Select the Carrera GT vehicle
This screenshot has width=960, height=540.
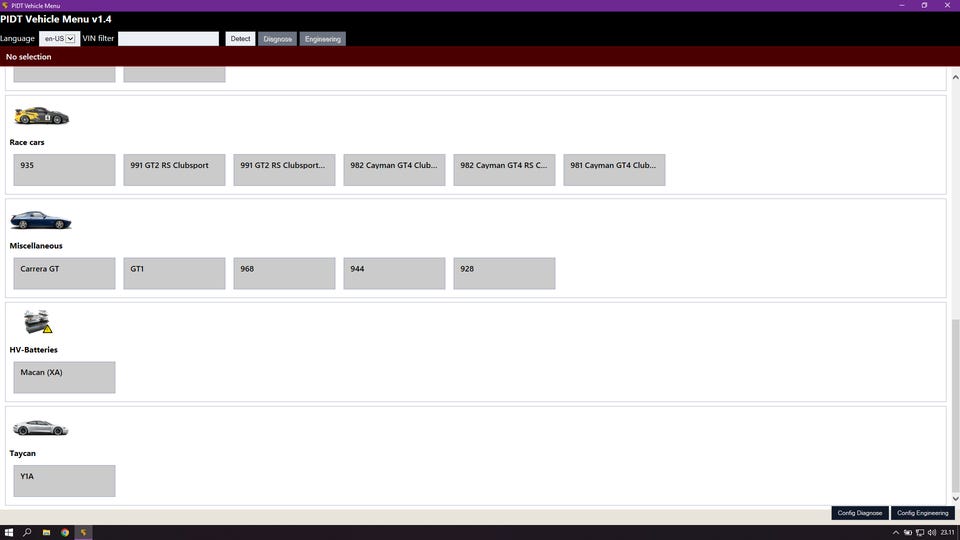64,273
